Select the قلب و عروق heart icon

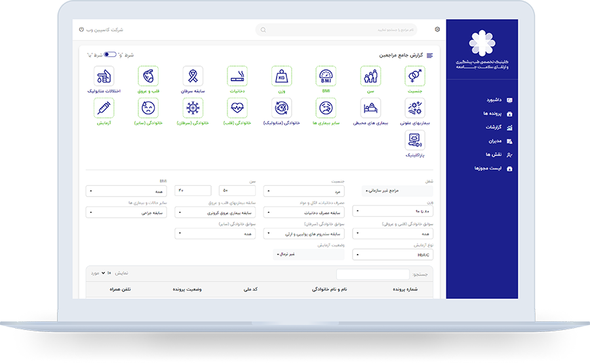pyautogui.click(x=148, y=76)
